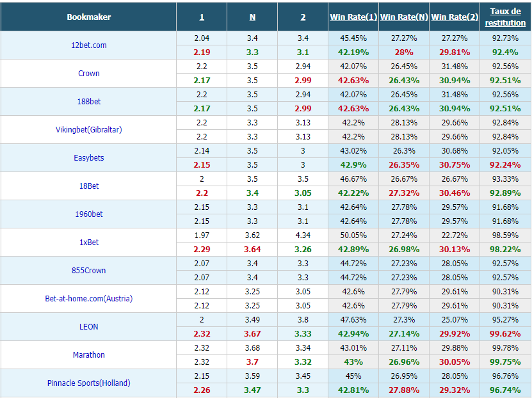The width and height of the screenshot is (532, 398).
Task: Select LEON restitution 99.62%
Action: point(505,333)
